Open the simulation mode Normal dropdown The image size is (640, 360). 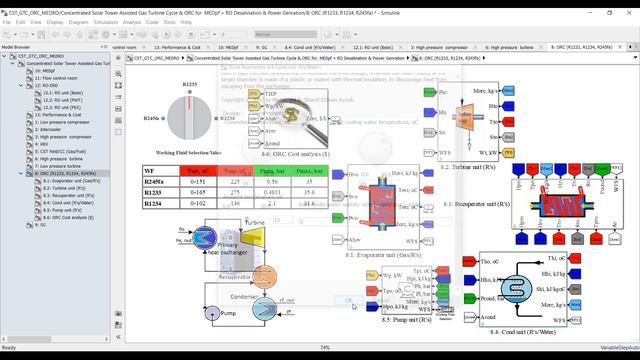[286, 35]
